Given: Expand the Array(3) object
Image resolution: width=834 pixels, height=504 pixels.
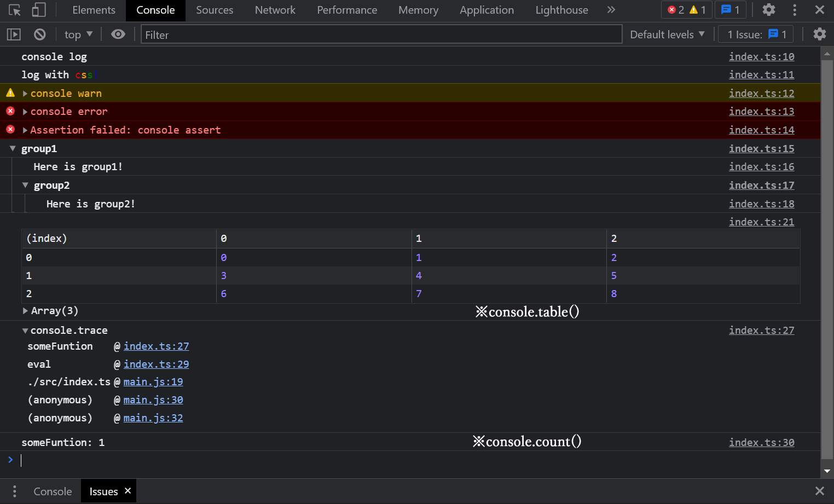Looking at the screenshot, I should click(25, 311).
